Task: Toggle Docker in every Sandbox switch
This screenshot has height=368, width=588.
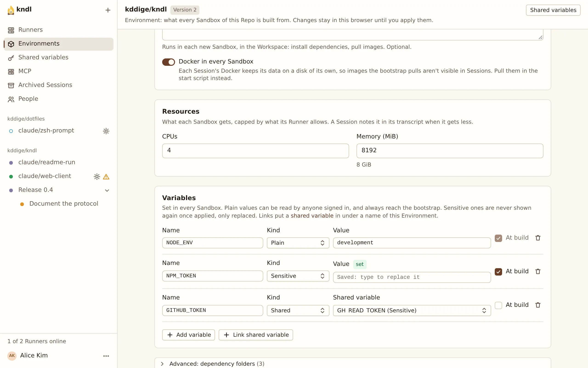Action: coord(168,62)
